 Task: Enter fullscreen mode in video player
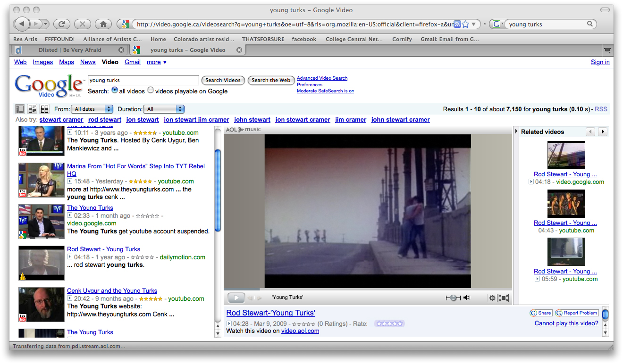pyautogui.click(x=504, y=298)
